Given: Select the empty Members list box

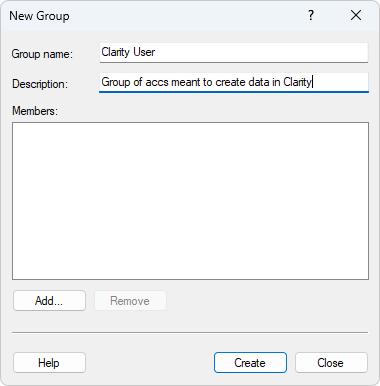Looking at the screenshot, I should 190,201.
